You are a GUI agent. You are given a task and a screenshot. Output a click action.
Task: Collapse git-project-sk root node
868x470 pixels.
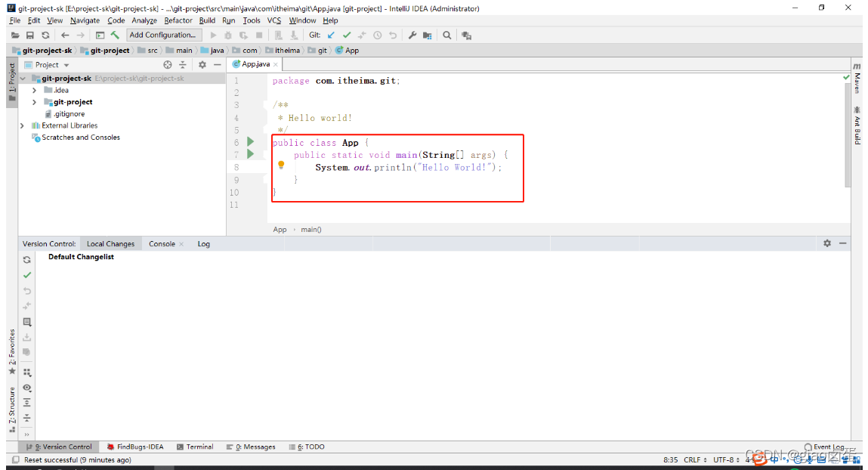coord(23,79)
